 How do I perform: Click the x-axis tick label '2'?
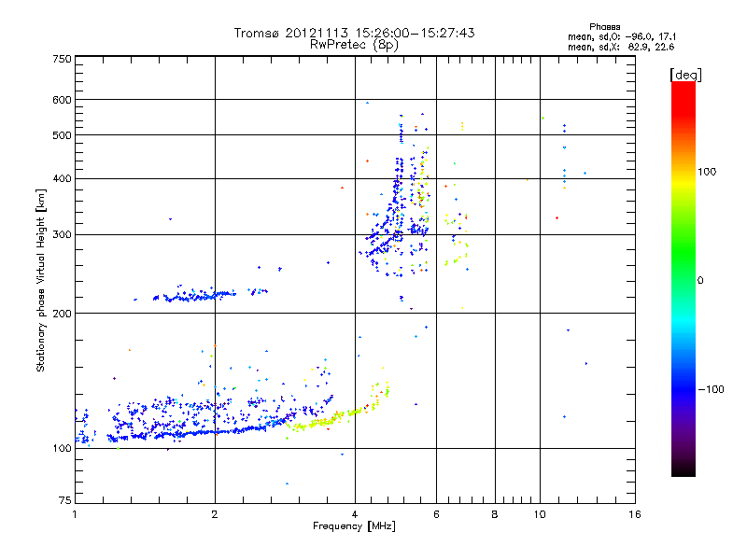(x=215, y=514)
